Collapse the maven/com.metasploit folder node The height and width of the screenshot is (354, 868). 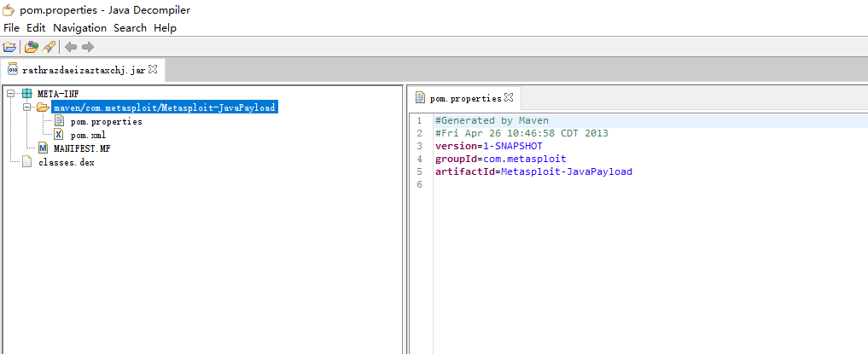tap(26, 107)
